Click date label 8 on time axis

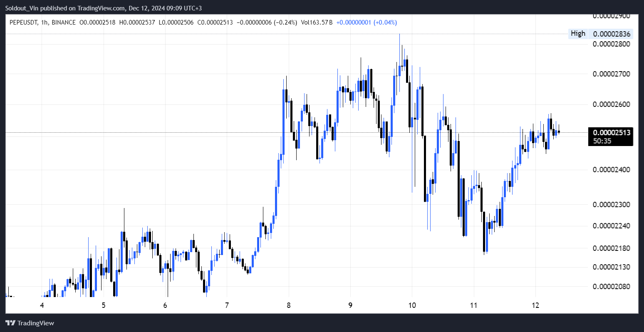click(x=289, y=305)
